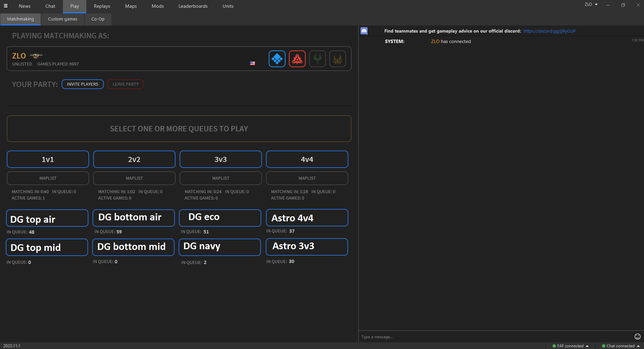Click the UNLISTED rank label
The image size is (644, 349).
[22, 64]
